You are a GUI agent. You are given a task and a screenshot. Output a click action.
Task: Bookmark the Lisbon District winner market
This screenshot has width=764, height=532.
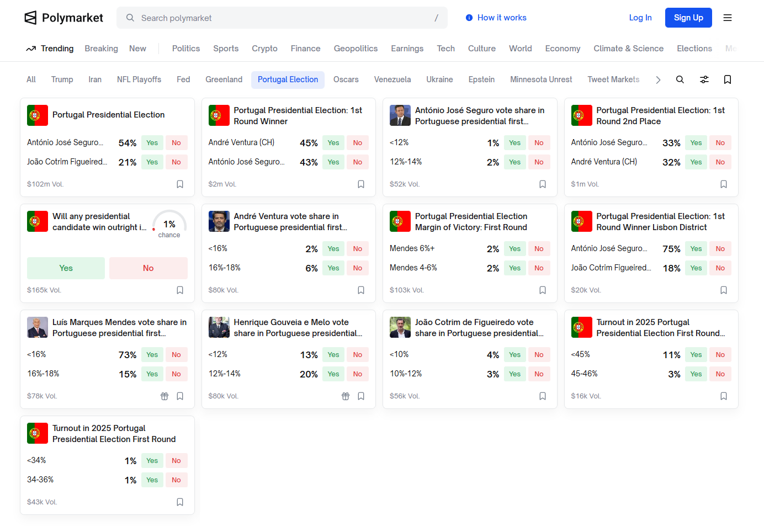coord(724,290)
